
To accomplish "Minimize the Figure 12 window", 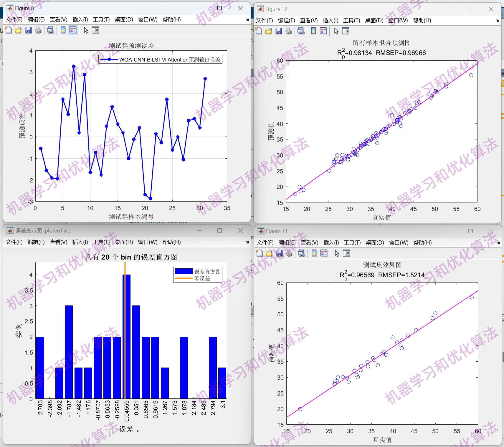I will coord(450,9).
